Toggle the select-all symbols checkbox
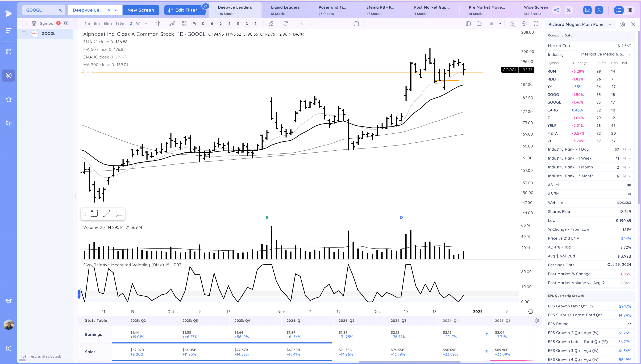 coord(24,24)
